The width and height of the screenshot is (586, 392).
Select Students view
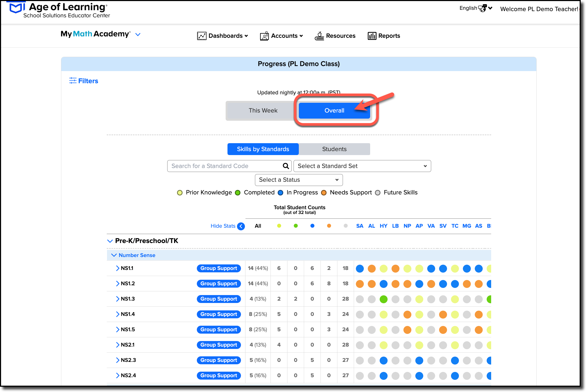334,149
